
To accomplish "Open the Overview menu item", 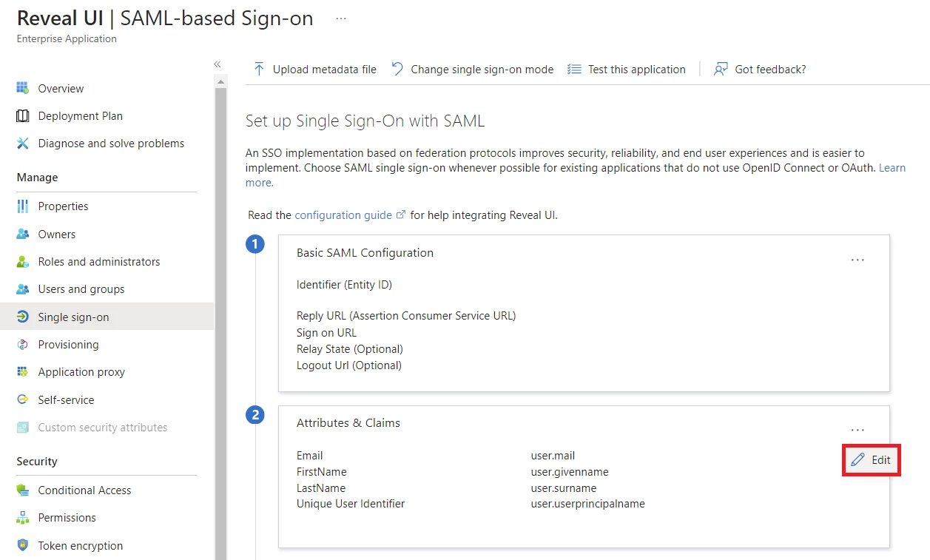I will 107,88.
